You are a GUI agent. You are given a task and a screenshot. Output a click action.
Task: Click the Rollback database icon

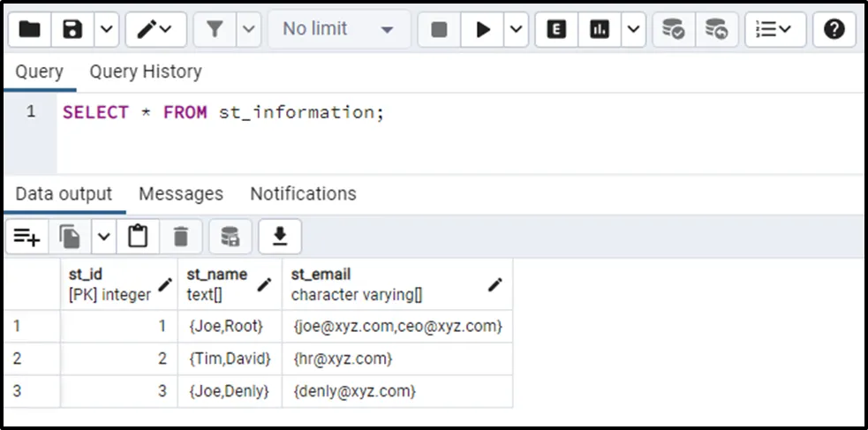tap(716, 29)
